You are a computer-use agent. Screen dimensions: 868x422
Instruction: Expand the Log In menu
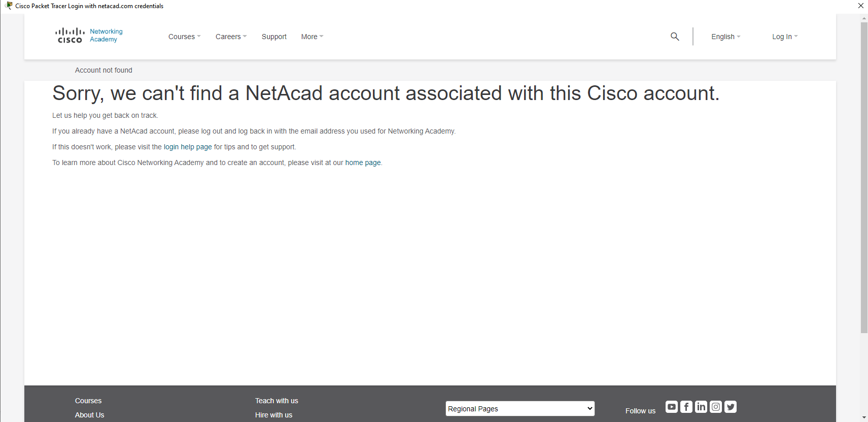coord(785,37)
